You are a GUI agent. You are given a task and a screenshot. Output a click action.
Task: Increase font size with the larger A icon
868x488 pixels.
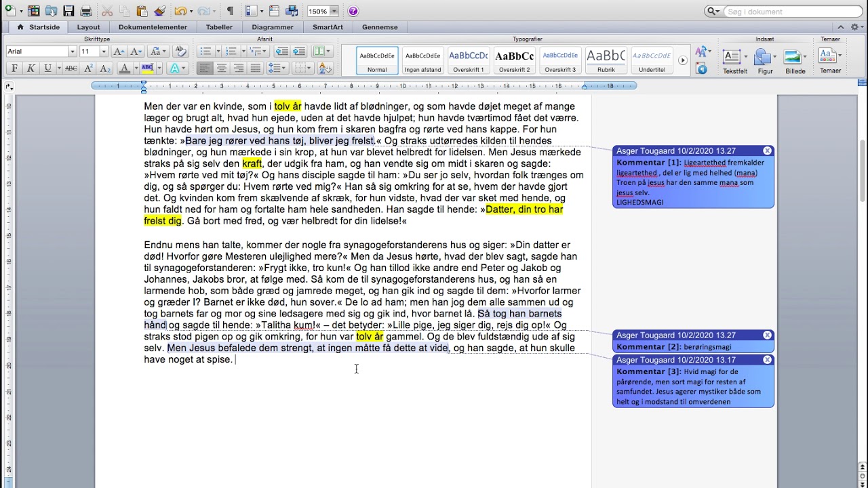[x=119, y=52]
